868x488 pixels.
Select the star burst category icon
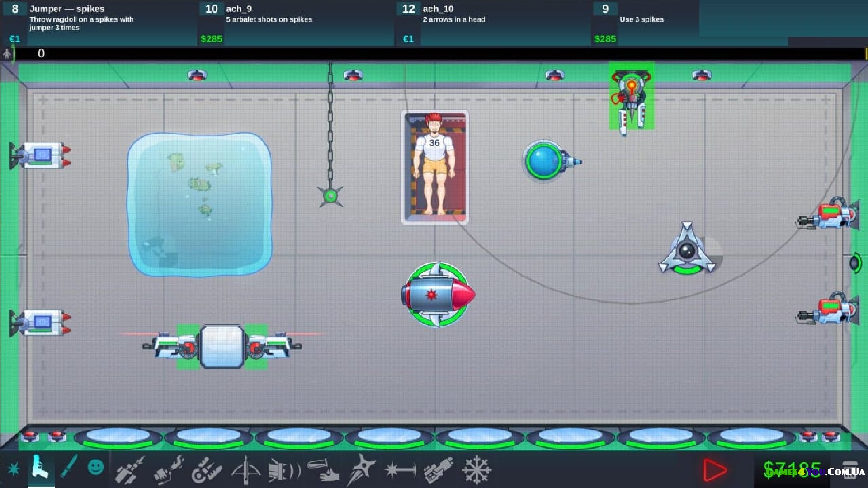click(x=14, y=469)
